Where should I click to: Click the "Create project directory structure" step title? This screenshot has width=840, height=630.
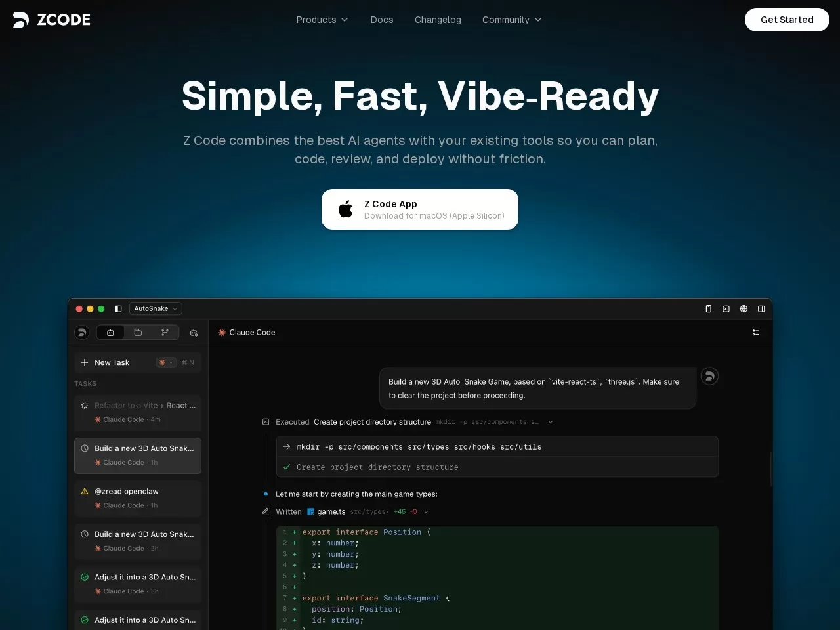[372, 422]
